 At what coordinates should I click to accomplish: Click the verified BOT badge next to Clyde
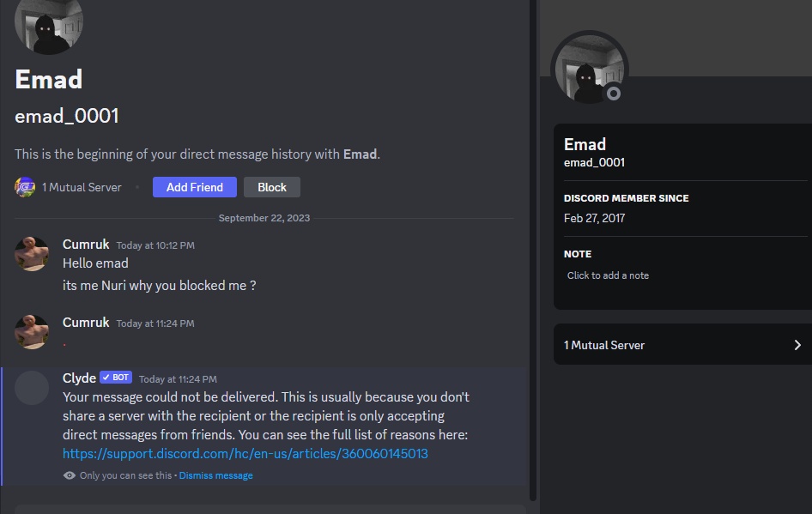(x=116, y=377)
